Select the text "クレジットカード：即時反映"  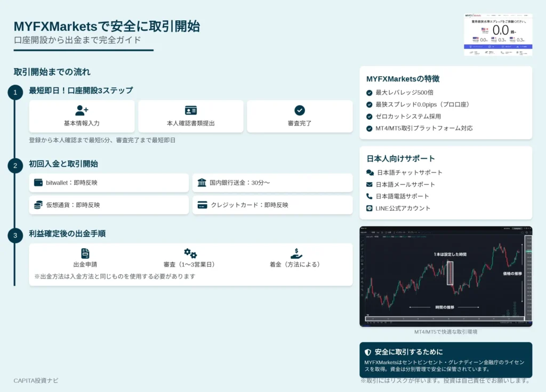coord(250,205)
